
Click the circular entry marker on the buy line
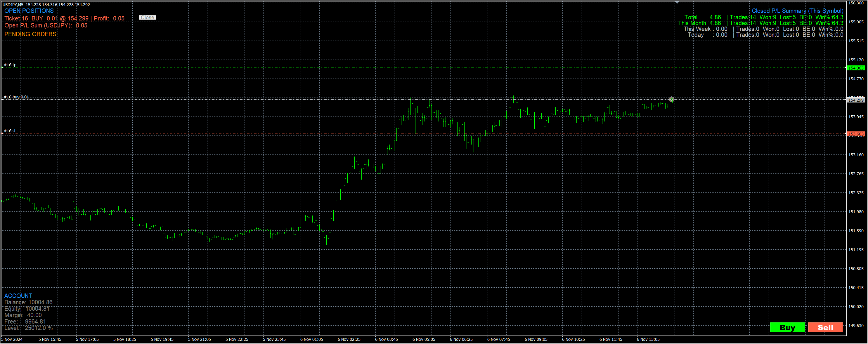672,99
